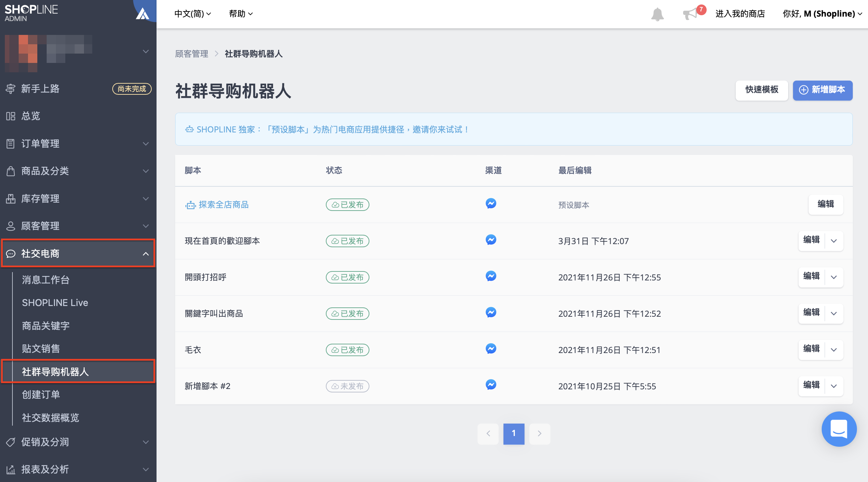The image size is (868, 482).
Task: Open 贴文销售 in sidebar
Action: [x=41, y=349]
